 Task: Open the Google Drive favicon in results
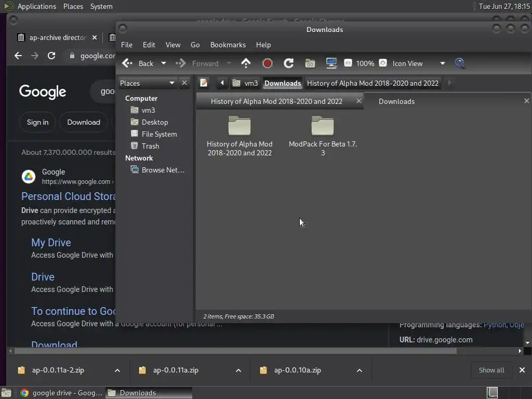[29, 177]
